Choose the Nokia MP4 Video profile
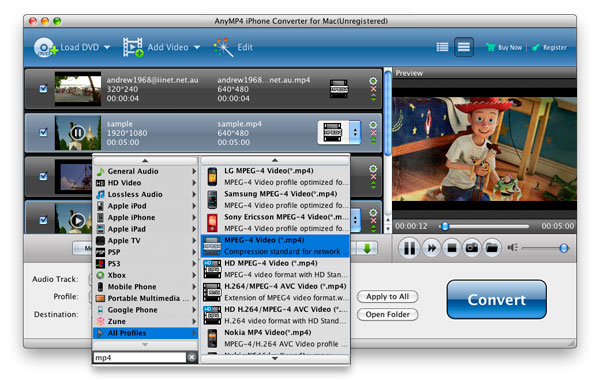 point(275,338)
